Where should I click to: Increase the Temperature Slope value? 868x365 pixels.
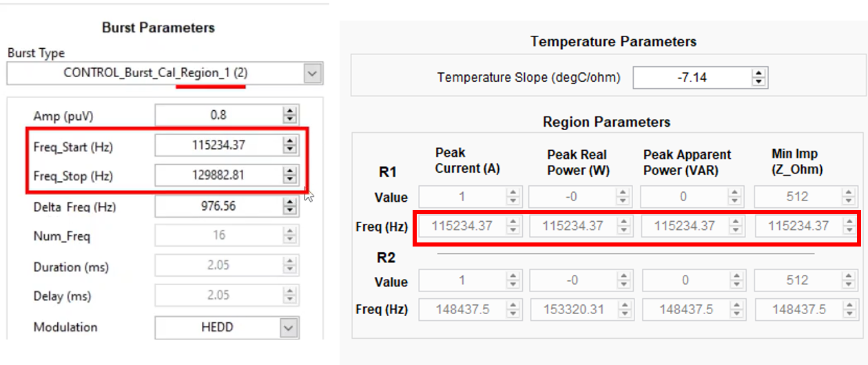[x=758, y=74]
